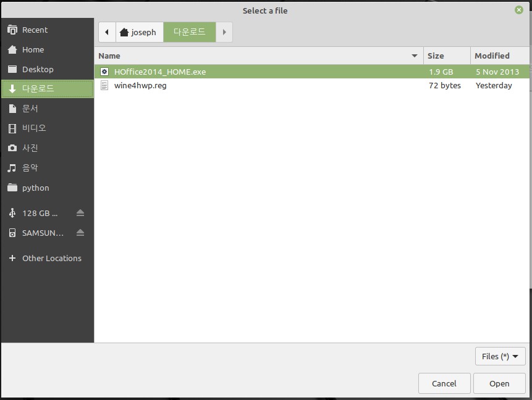Click the text file icon of wine4hwp.reg
The height and width of the screenshot is (400, 532).
coord(104,85)
